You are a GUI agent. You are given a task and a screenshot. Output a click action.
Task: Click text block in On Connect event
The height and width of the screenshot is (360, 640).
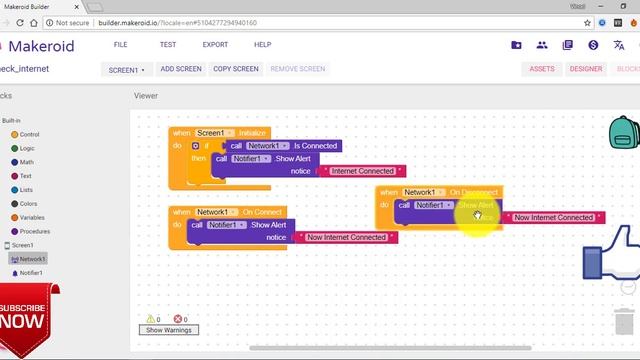click(x=346, y=237)
